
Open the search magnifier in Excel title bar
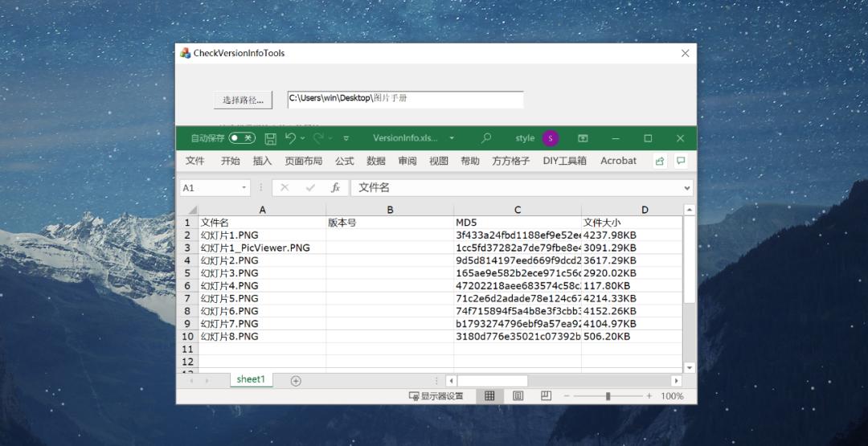(x=486, y=137)
